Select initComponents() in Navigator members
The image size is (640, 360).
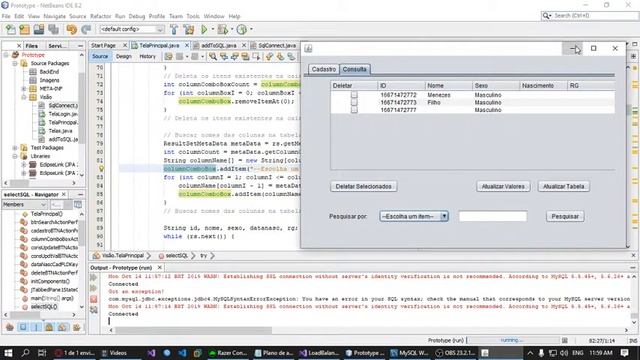(x=50, y=281)
